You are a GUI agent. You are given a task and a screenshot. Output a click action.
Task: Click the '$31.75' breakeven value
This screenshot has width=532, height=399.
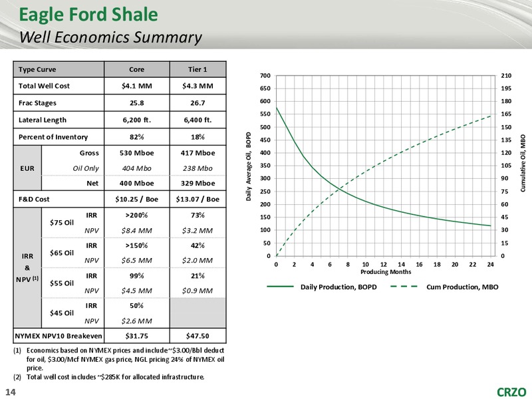coord(137,336)
